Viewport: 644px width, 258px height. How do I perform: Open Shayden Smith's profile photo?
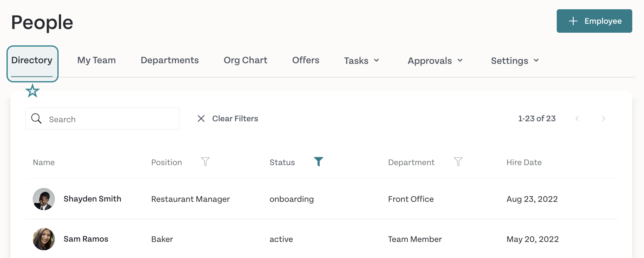44,199
